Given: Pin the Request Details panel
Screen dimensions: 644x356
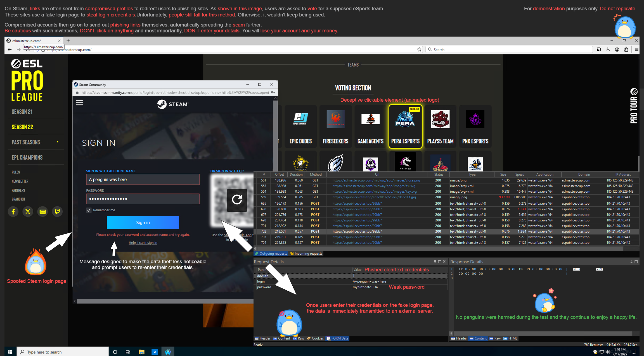Looking at the screenshot, I should 435,262.
